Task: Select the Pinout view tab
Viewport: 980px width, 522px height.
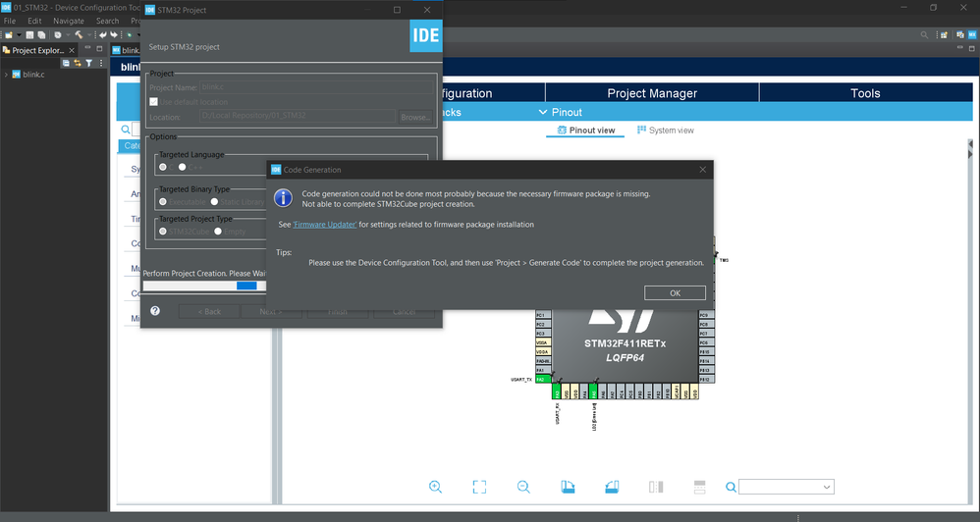Action: click(x=585, y=130)
